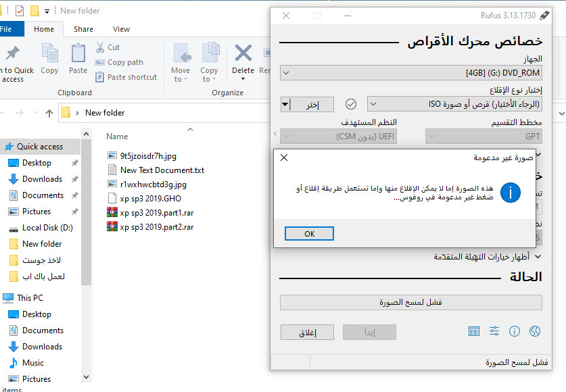Open the لاخذ جوست folder in sidebar
Viewport: 566px width, 392px height.
coord(41,260)
